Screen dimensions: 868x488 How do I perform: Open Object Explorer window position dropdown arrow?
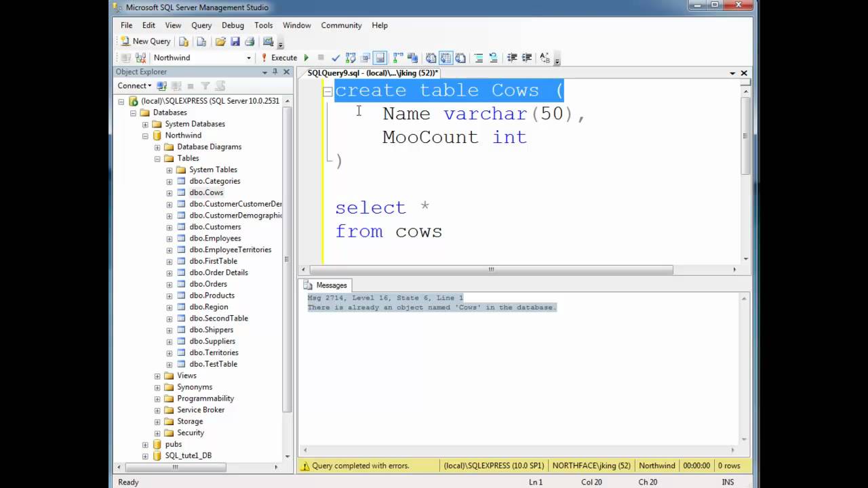pos(264,72)
